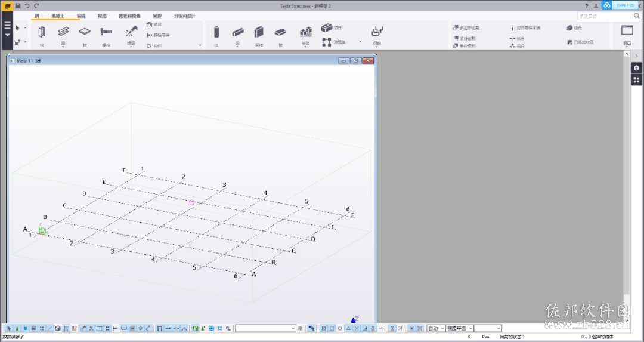The height and width of the screenshot is (342, 644).
Task: Toggle the select-all arrow switch in bottom toolbar
Action: [x=9, y=328]
